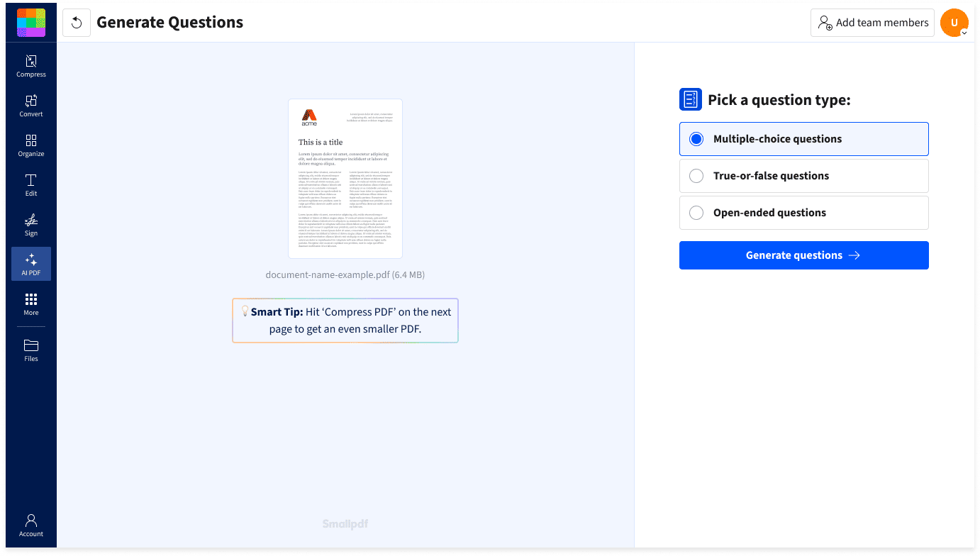This screenshot has width=980, height=556.
Task: Click the PDF document preview thumbnail
Action: (x=345, y=179)
